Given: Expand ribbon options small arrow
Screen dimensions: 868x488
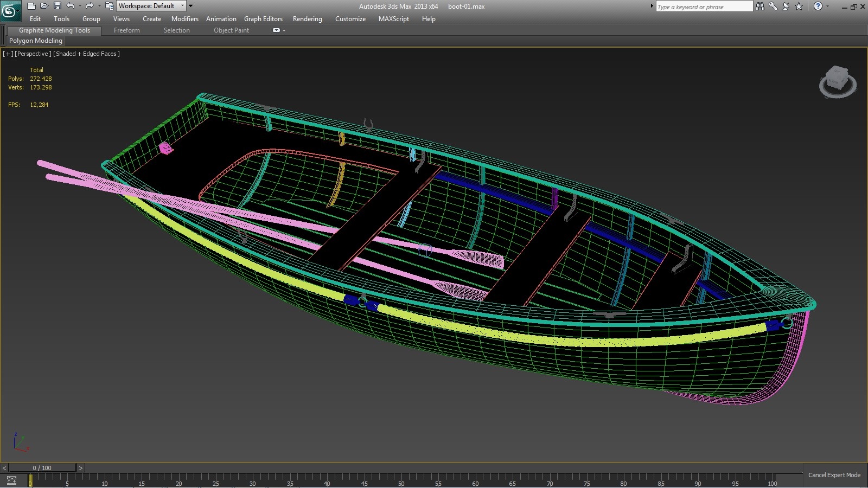Looking at the screenshot, I should pyautogui.click(x=284, y=30).
